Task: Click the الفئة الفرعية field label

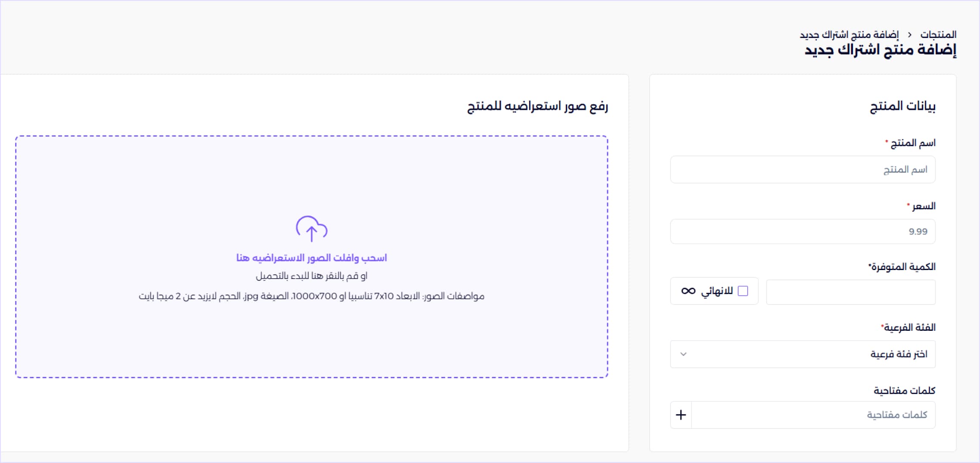Action: tap(909, 327)
